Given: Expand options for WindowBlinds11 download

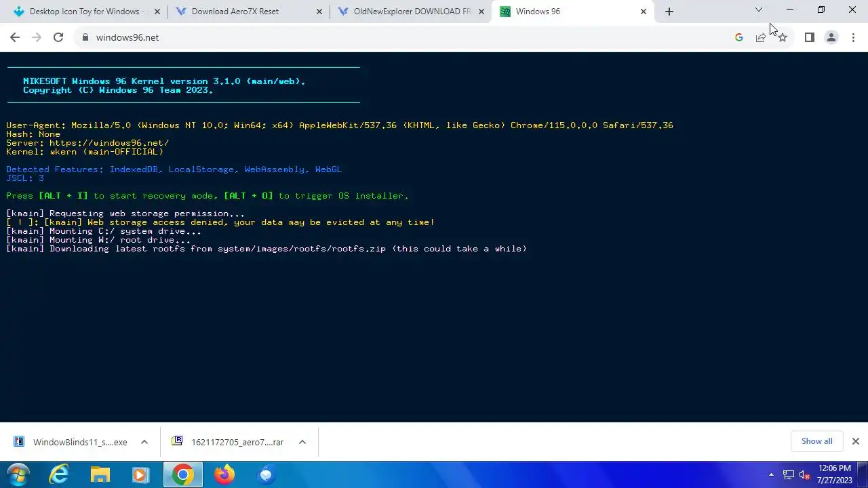Looking at the screenshot, I should point(144,442).
